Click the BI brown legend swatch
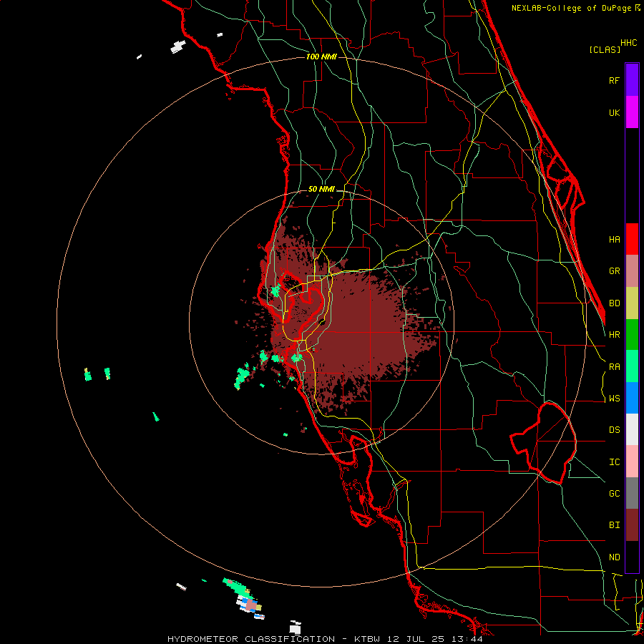This screenshot has width=644, height=644. pyautogui.click(x=632, y=525)
